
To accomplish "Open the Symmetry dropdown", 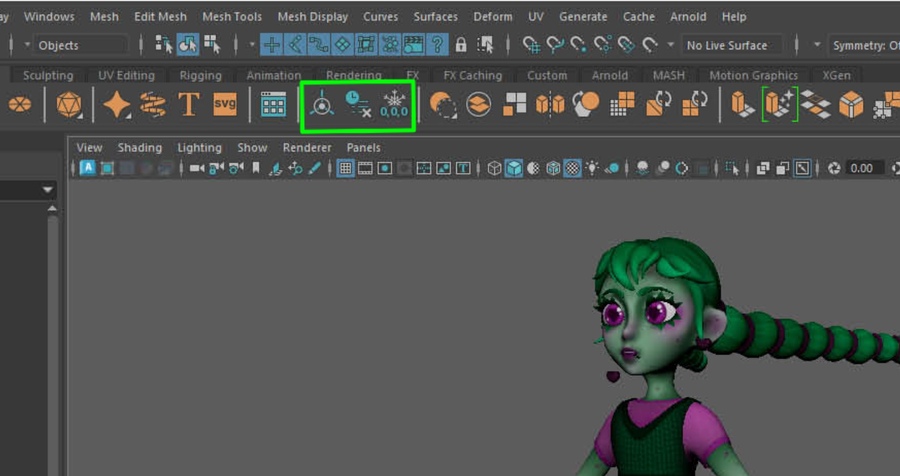I will 860,45.
